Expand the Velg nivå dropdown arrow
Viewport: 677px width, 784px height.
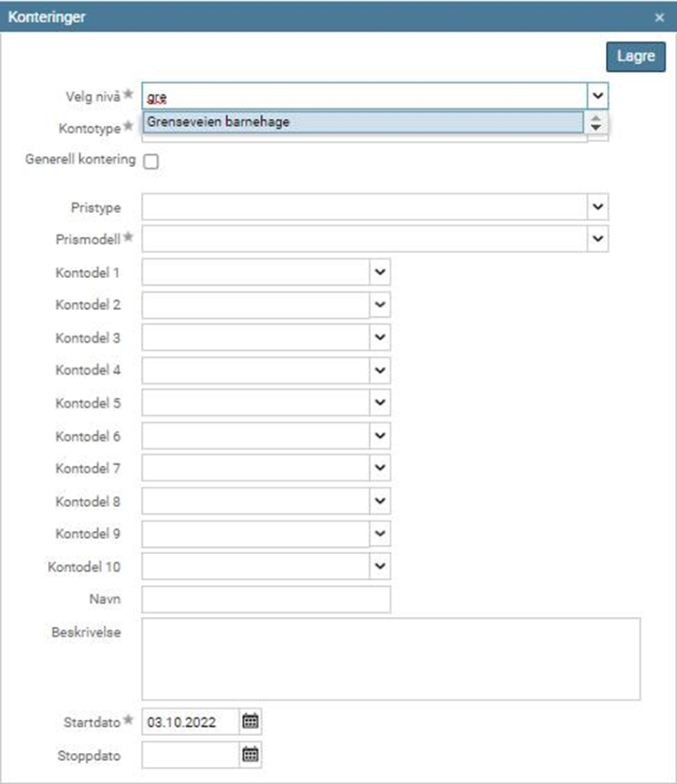[x=598, y=95]
